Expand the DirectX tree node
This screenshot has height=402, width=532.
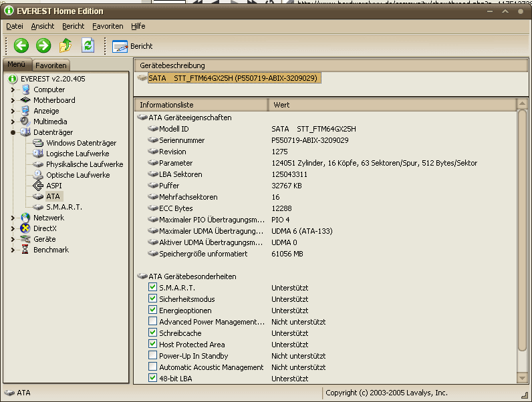point(13,229)
